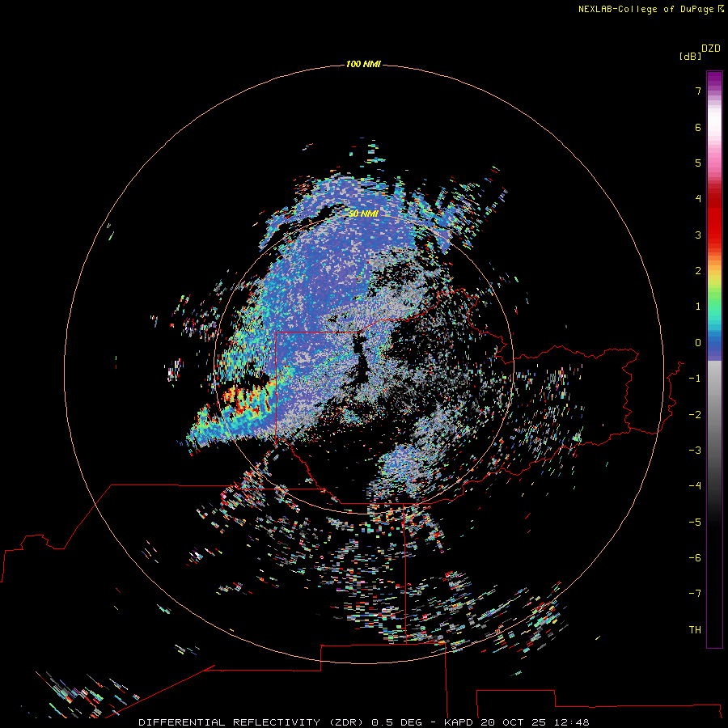Click the 2 value on the color scale
The image size is (728, 728).
[x=698, y=271]
